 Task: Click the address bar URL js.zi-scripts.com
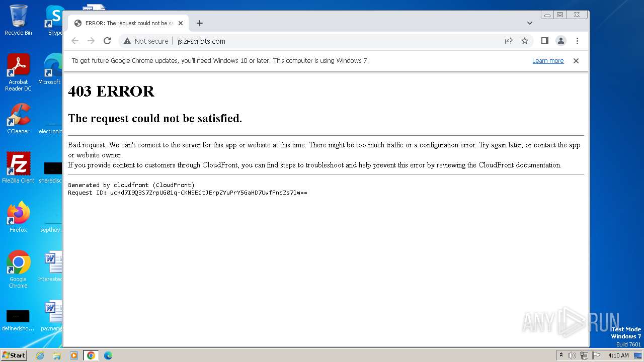pos(201,41)
